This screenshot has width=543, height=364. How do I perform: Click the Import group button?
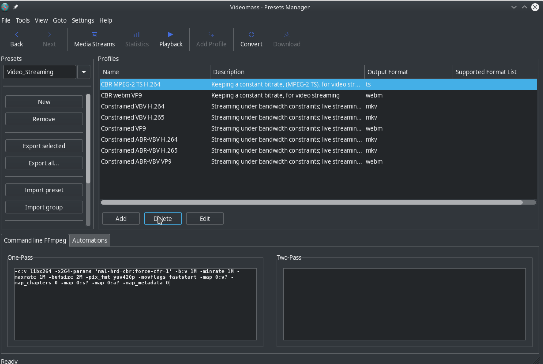pos(44,207)
